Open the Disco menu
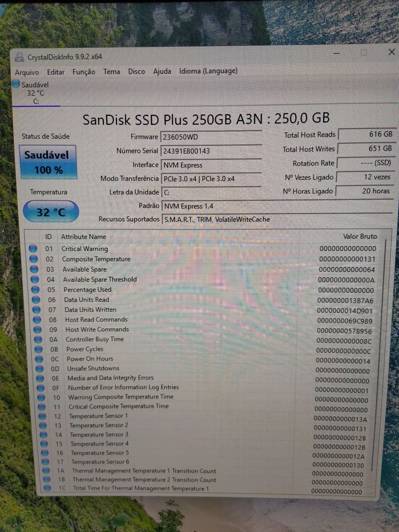This screenshot has height=532, width=399. [x=136, y=71]
